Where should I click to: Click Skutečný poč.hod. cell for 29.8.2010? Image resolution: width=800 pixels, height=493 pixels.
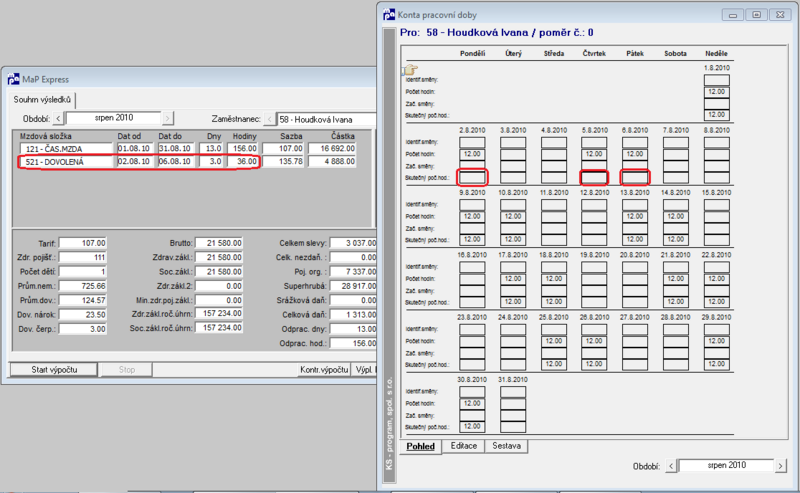coord(716,364)
